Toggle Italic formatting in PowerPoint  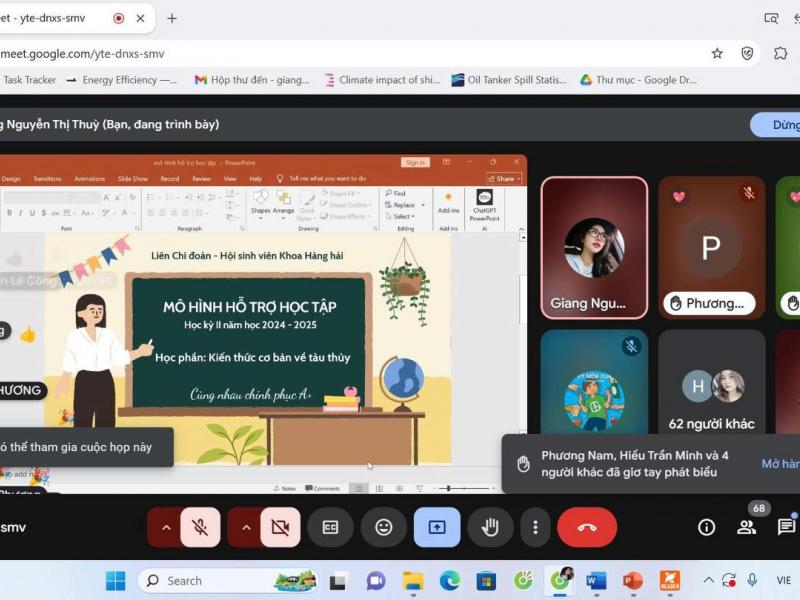click(20, 213)
